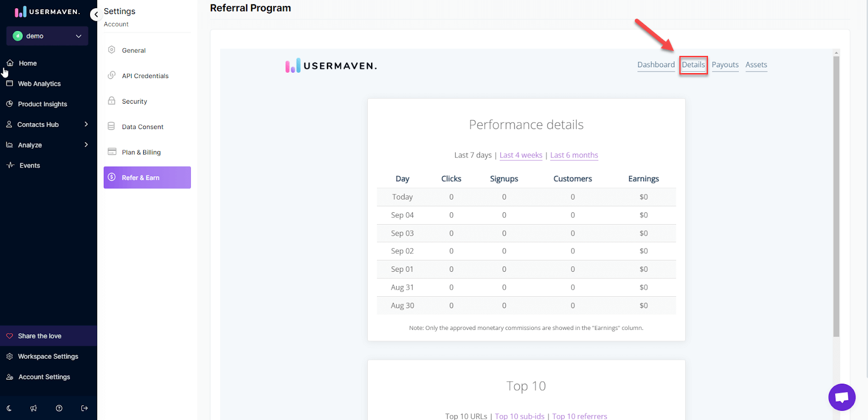This screenshot has height=420, width=868.
Task: Show performance for Last 6 months
Action: [x=574, y=155]
